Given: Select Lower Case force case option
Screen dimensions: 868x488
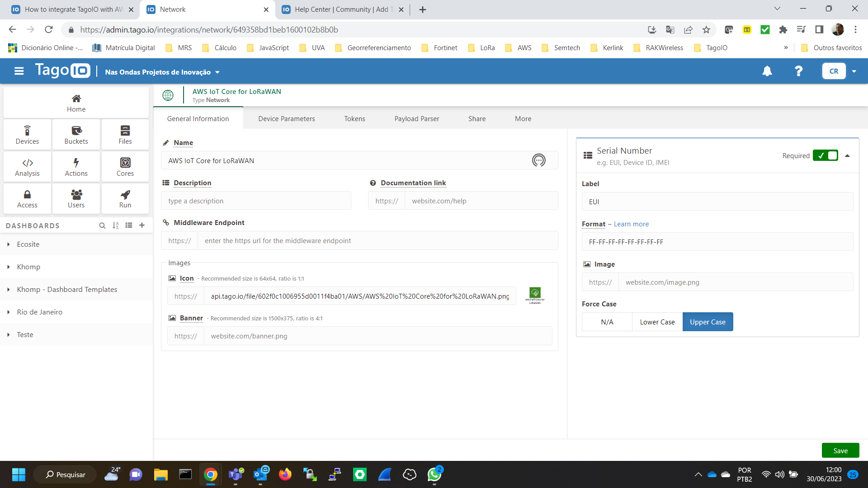Looking at the screenshot, I should point(657,322).
